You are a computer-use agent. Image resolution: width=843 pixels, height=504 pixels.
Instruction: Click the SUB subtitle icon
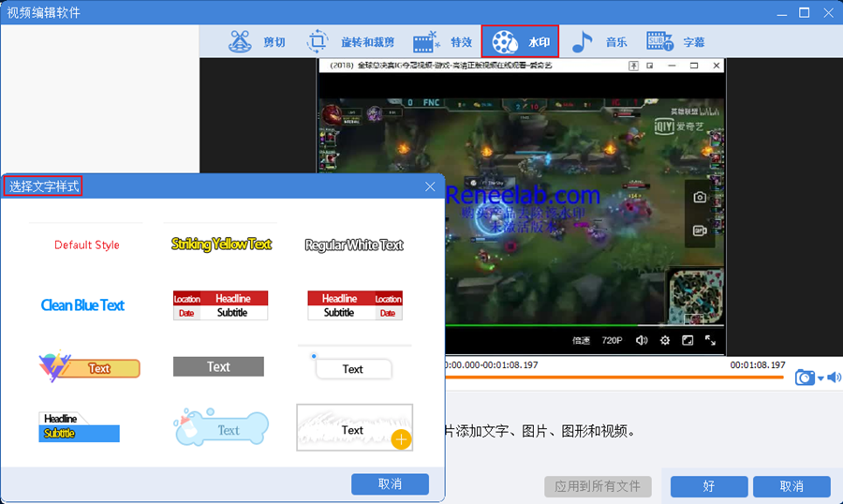[659, 41]
